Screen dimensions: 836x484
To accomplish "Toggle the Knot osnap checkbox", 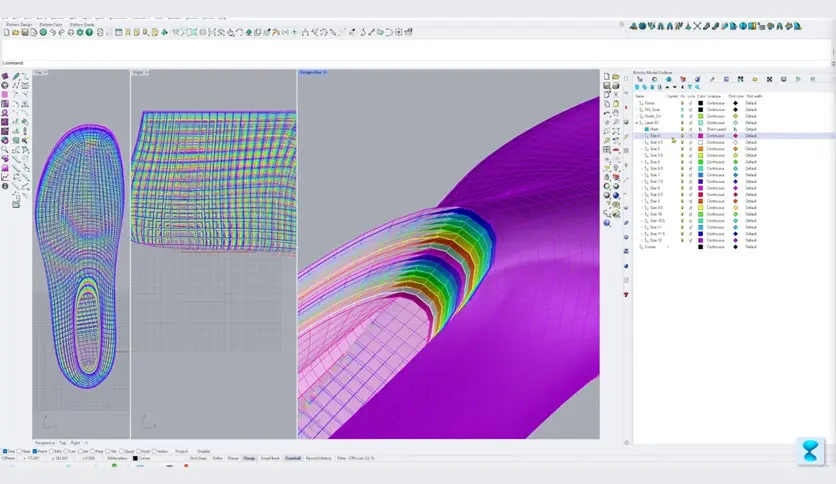I will [x=140, y=451].
